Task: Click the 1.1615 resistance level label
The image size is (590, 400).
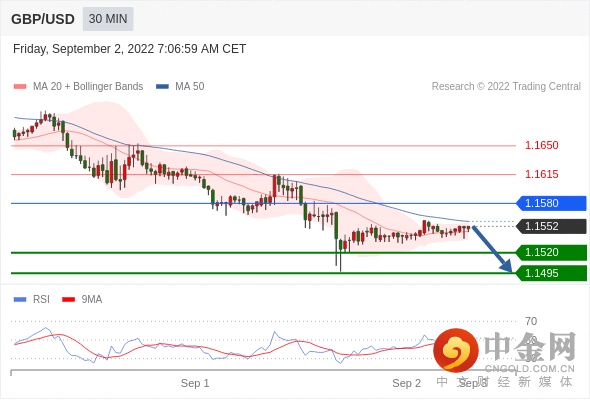Action: (541, 174)
